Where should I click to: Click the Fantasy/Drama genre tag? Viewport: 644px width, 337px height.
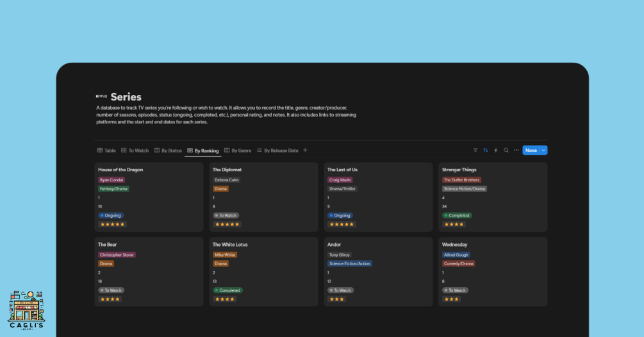click(x=114, y=189)
